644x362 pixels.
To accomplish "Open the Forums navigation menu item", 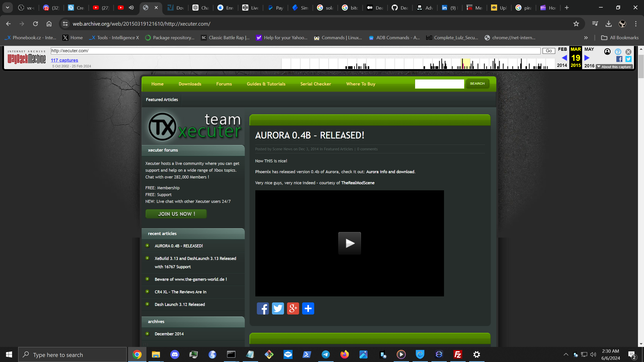I will pos(224,84).
